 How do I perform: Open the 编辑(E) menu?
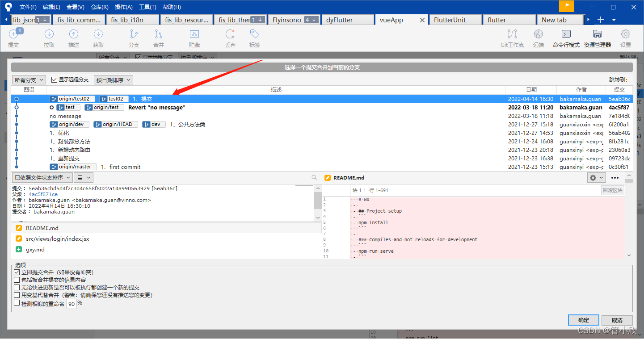pos(51,7)
